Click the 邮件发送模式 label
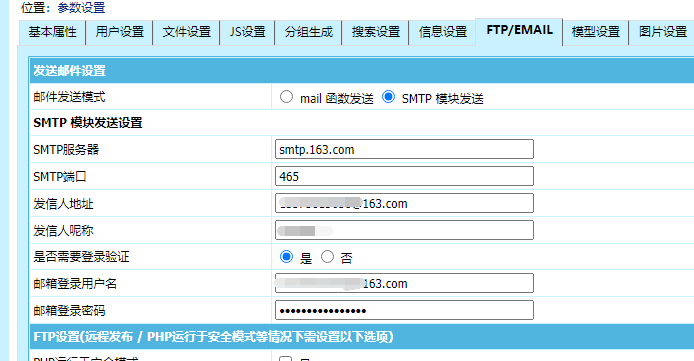Viewport: 694px width, 361px height. [69, 96]
